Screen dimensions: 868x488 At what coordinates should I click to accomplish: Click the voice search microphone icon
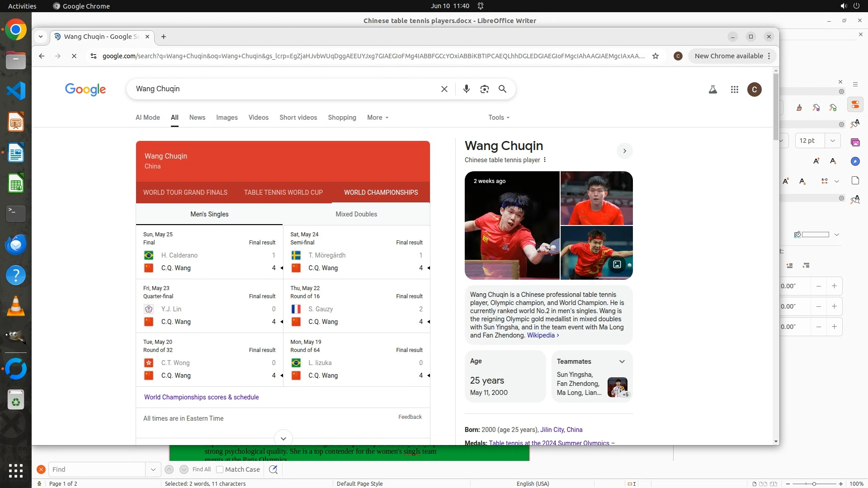466,89
